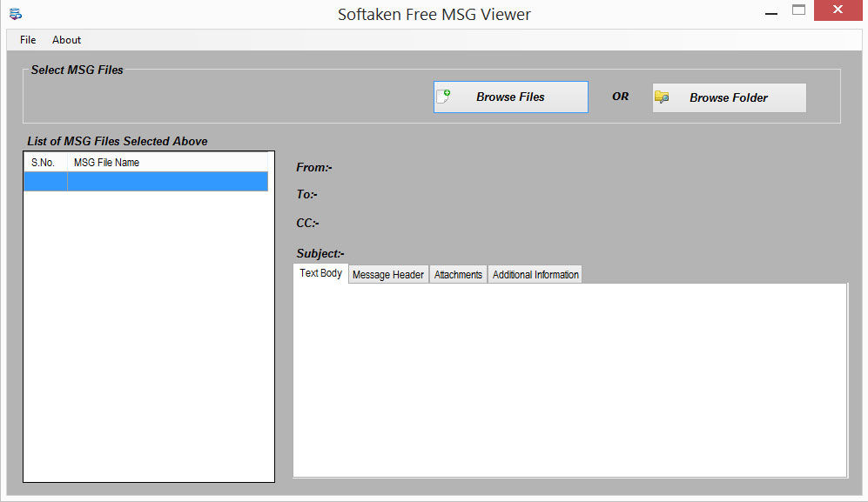
Task: Switch to the Message Header tab
Action: click(x=388, y=275)
